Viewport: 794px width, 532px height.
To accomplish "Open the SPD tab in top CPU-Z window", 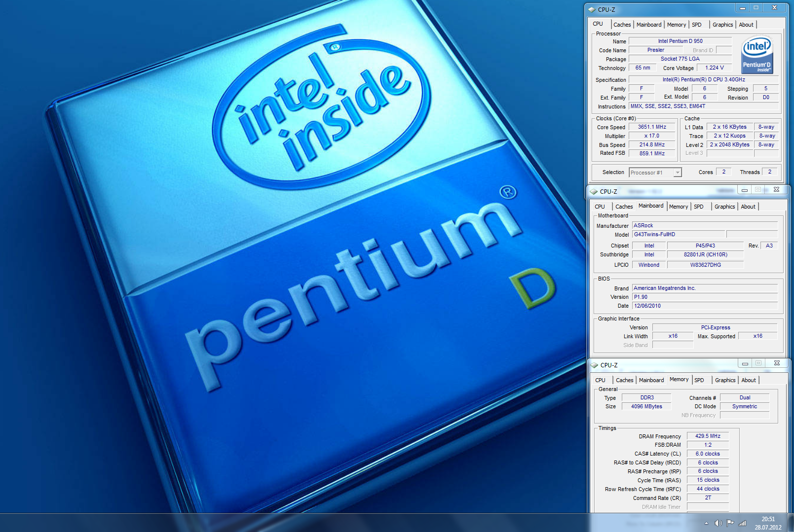I will tap(696, 25).
